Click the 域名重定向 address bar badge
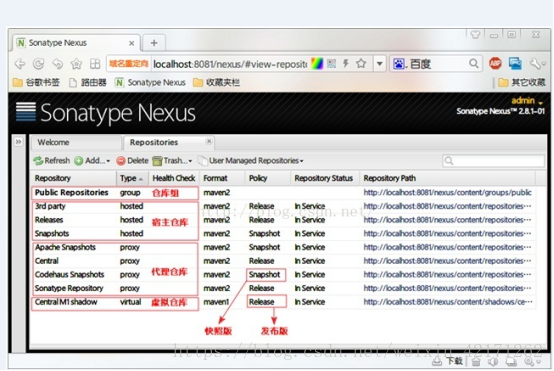Image resolution: width=554 pixels, height=371 pixels. [129, 64]
